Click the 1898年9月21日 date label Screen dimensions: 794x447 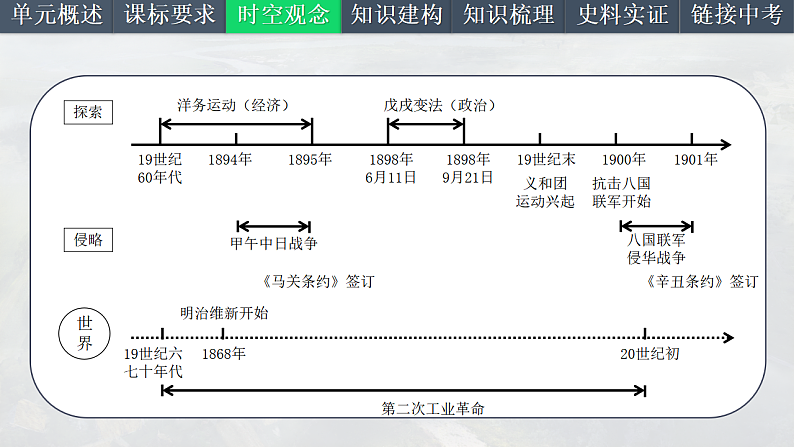point(467,169)
